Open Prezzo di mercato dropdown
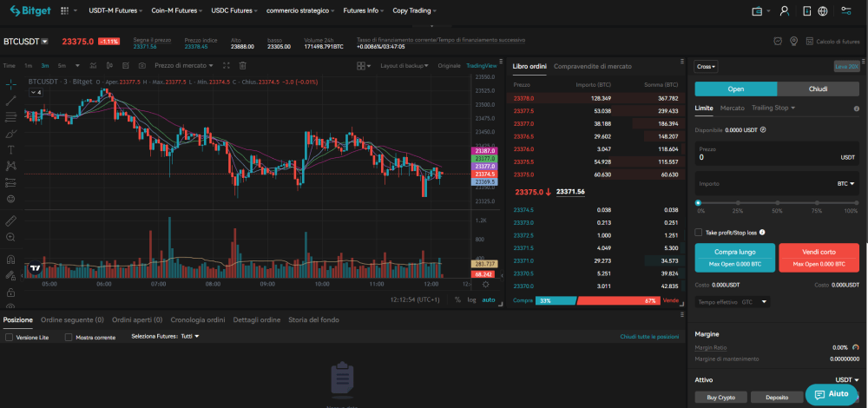The height and width of the screenshot is (408, 868). point(184,65)
